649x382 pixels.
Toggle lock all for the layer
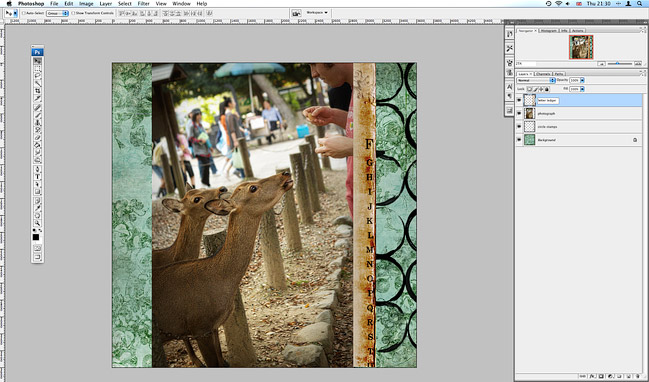pos(547,89)
